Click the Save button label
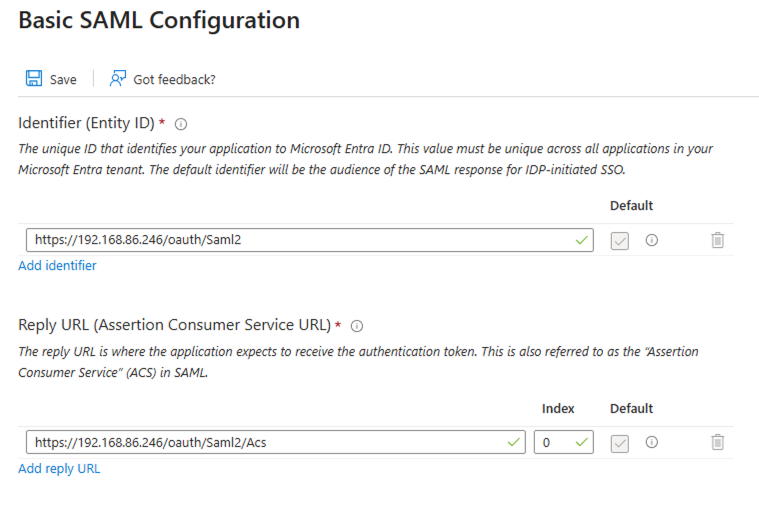 point(63,80)
